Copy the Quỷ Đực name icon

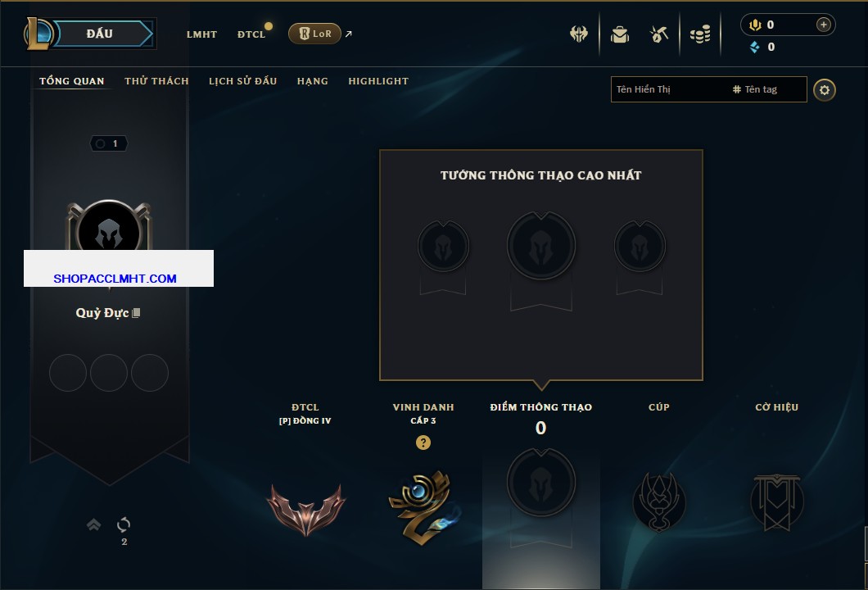136,313
